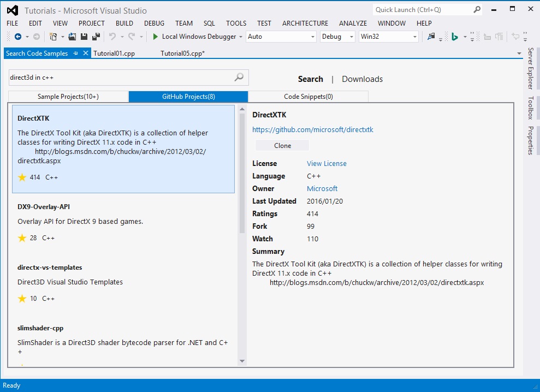Click the Open File toolbar icon
This screenshot has height=392, width=540.
(x=73, y=37)
